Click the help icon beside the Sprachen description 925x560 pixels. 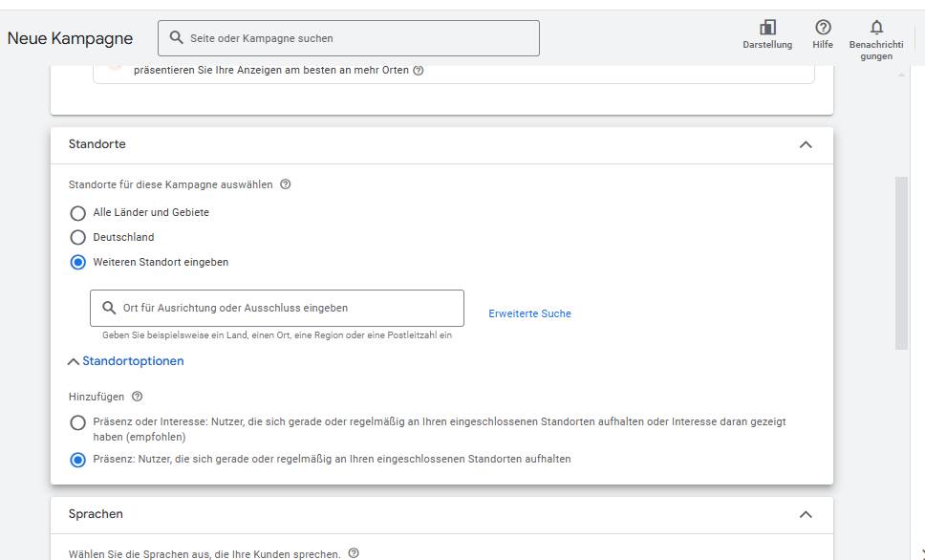[354, 553]
